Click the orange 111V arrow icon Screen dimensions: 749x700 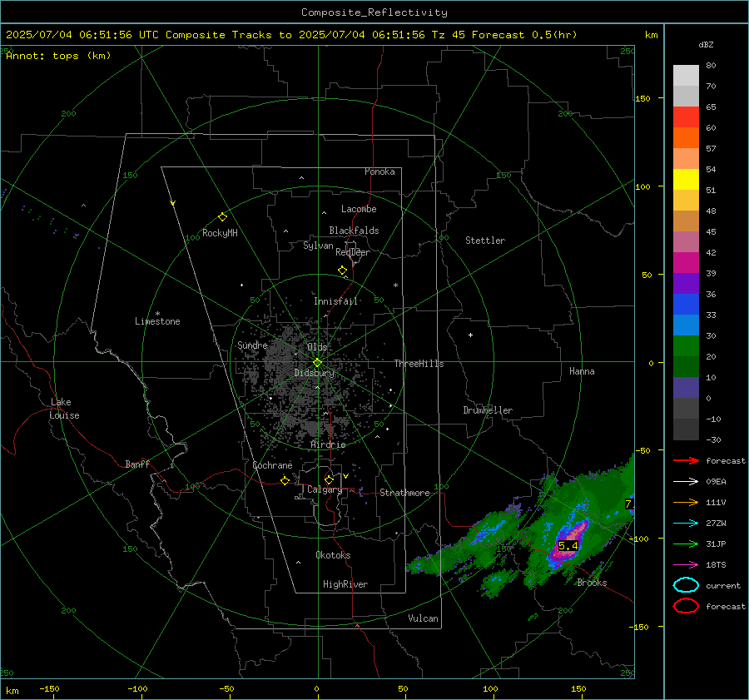click(x=686, y=502)
